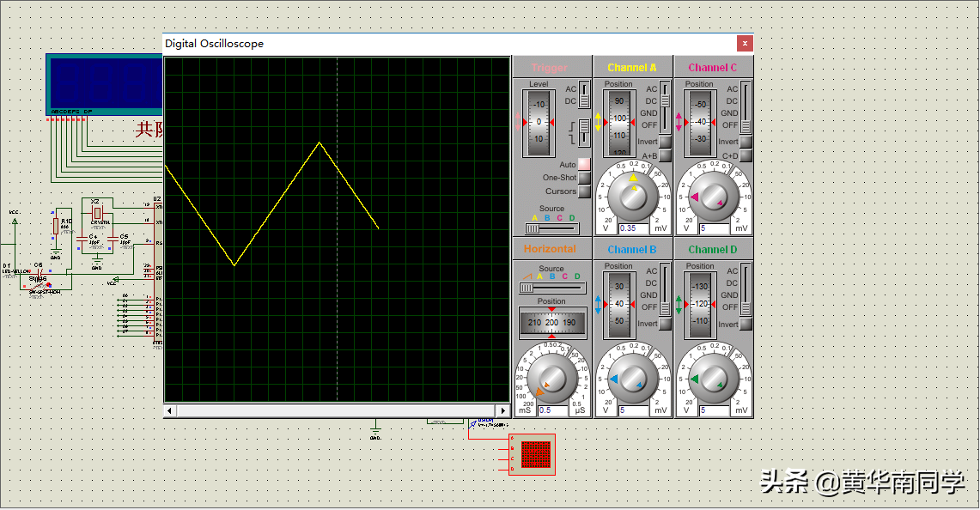Toggle One-Shot trigger mode
The image size is (980, 510).
(584, 178)
